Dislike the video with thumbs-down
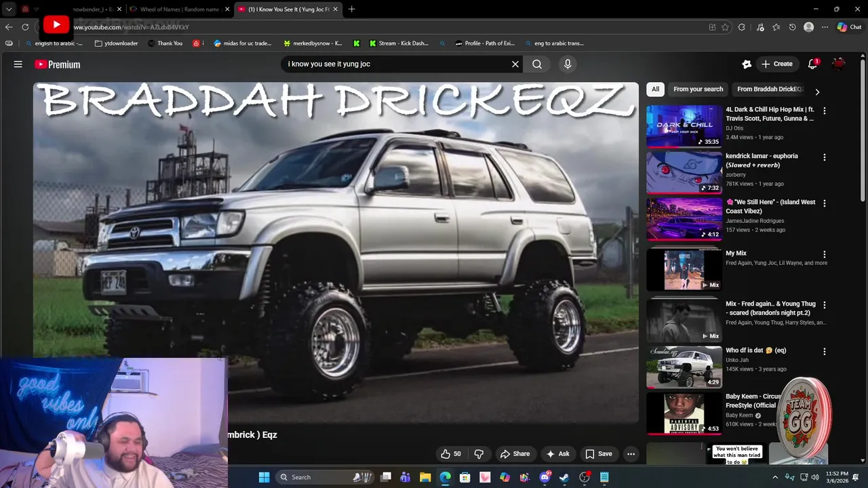This screenshot has width=868, height=488. click(479, 454)
